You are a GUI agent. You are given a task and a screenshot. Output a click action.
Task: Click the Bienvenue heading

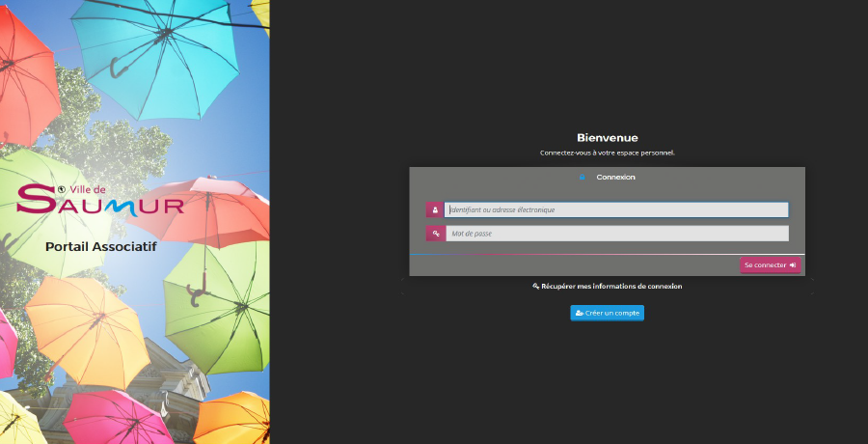point(608,138)
